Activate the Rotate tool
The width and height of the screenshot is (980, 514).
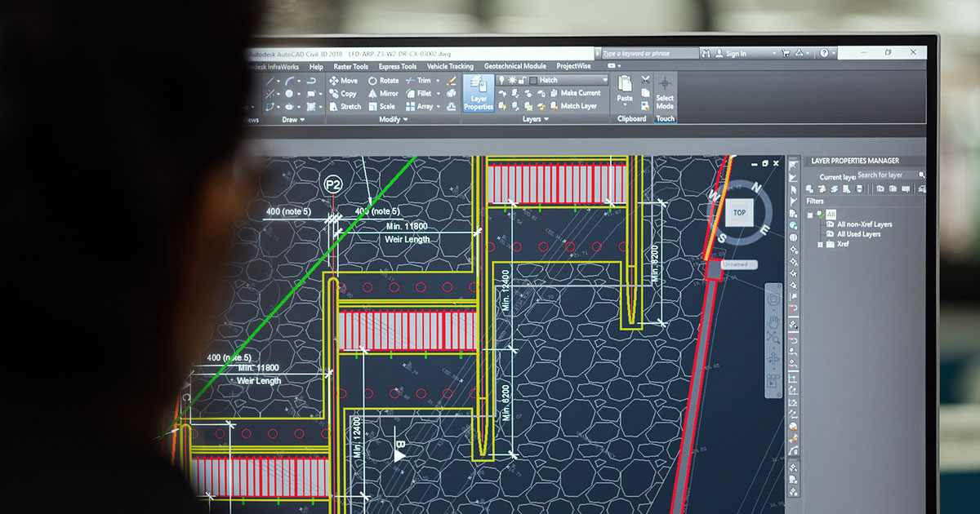(x=383, y=81)
